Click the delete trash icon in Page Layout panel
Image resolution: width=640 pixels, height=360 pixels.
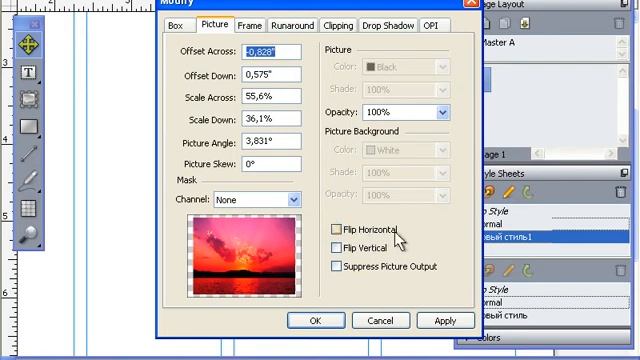point(619,23)
